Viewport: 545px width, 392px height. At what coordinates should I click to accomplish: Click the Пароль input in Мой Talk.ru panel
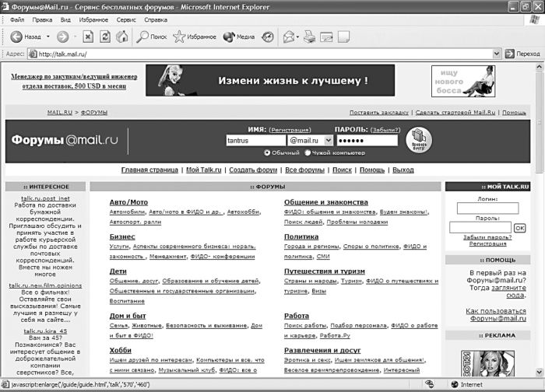(480, 227)
